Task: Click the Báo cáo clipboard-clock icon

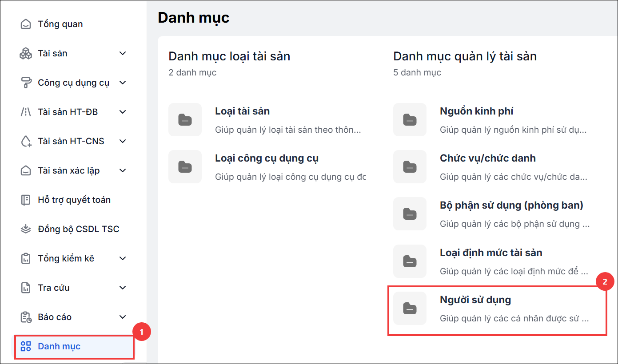Action: (26, 317)
